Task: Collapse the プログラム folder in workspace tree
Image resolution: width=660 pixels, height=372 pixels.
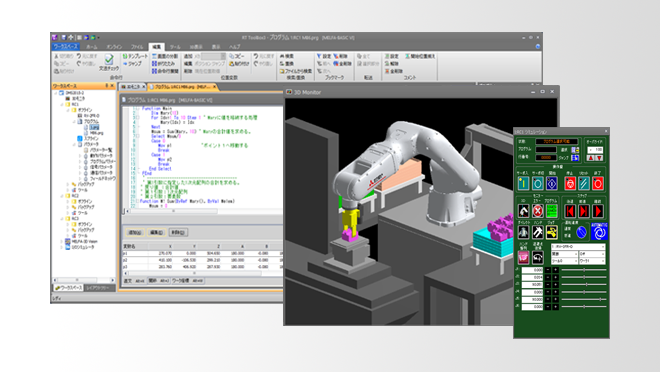Action: [74, 122]
